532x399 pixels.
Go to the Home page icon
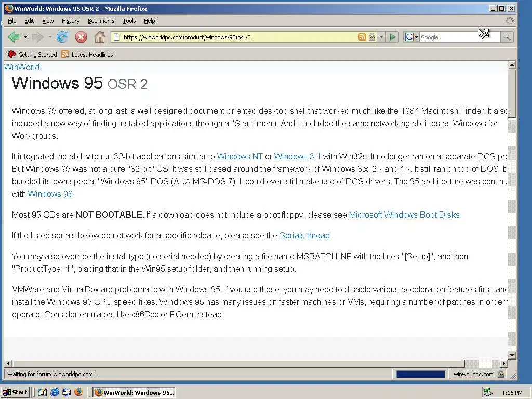click(x=99, y=37)
